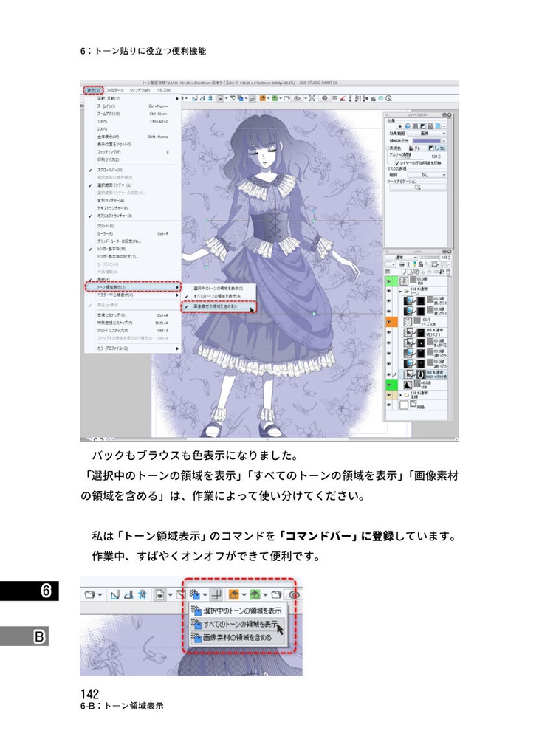
Task: Select Tone effect icon in Layer Property
Action: pos(415,126)
